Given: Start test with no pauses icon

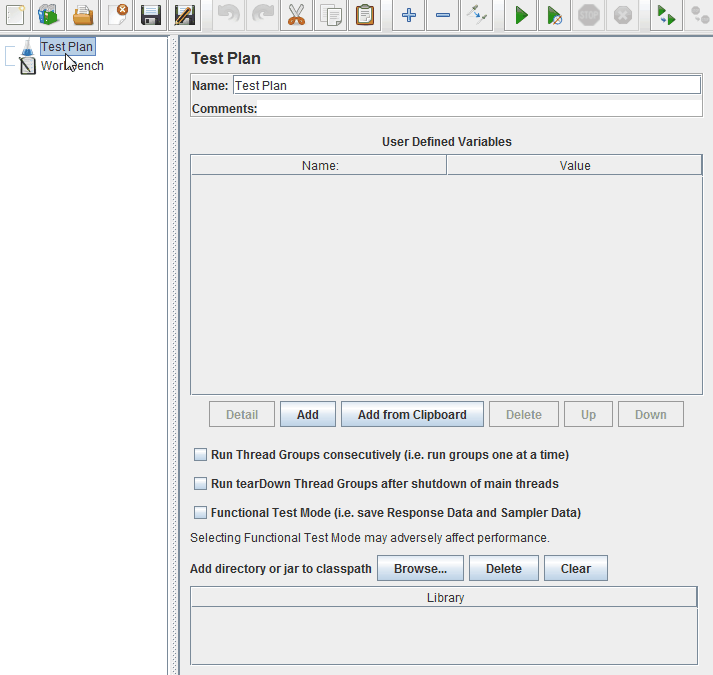Looking at the screenshot, I should [x=554, y=15].
